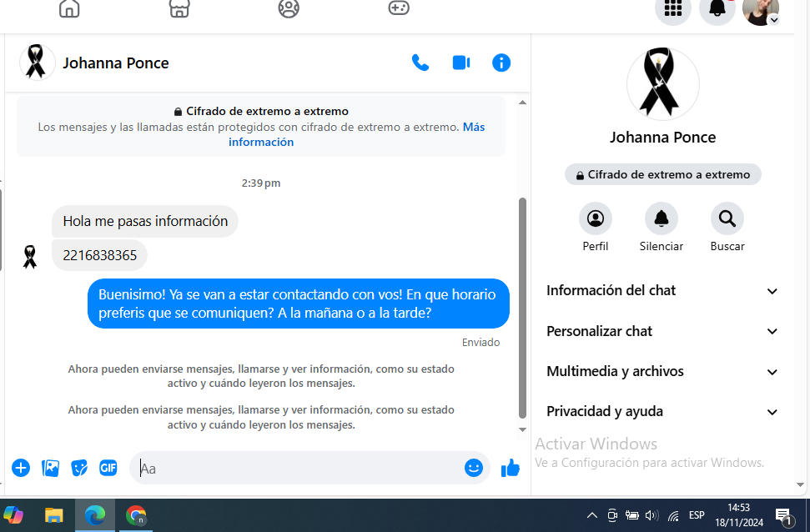This screenshot has height=532, width=810.
Task: Open Marketplace tab in top navigation
Action: tap(179, 9)
